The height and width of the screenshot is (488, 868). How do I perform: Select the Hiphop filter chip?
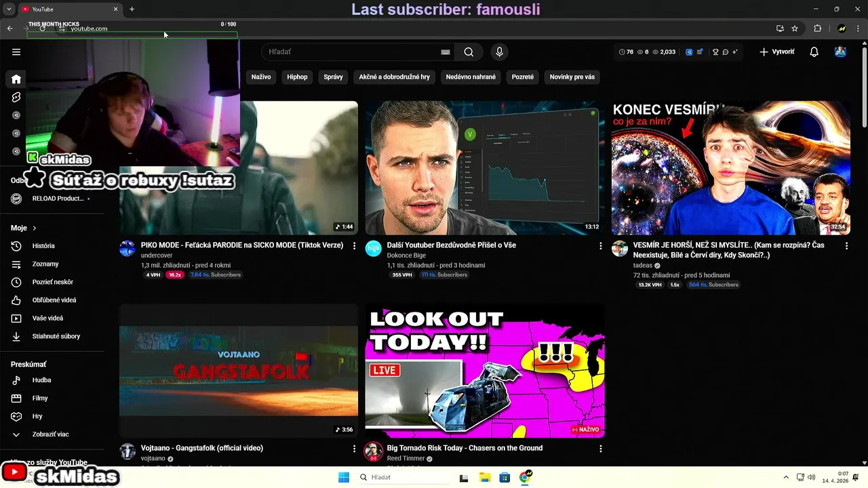tap(297, 77)
